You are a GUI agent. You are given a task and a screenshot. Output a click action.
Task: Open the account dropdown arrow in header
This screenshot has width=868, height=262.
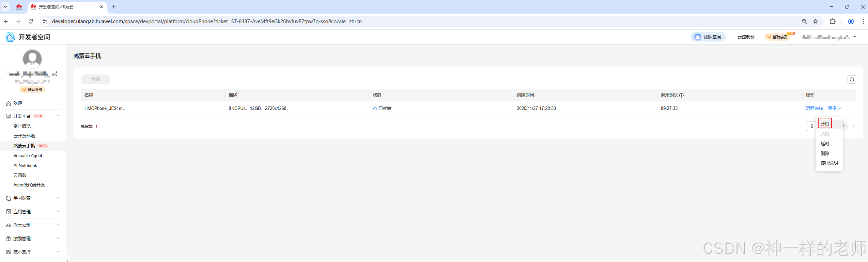point(855,37)
